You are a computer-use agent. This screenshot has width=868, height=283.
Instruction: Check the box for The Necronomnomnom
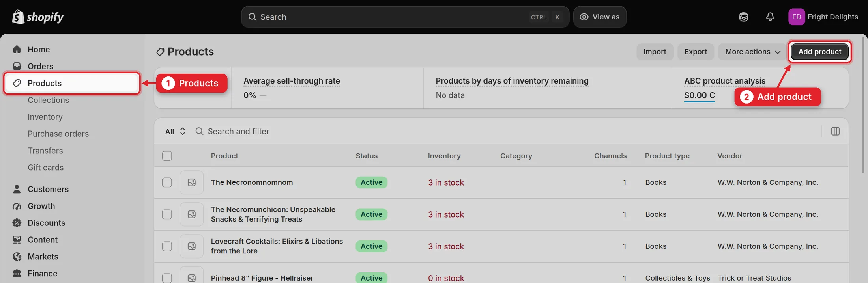[x=167, y=182]
